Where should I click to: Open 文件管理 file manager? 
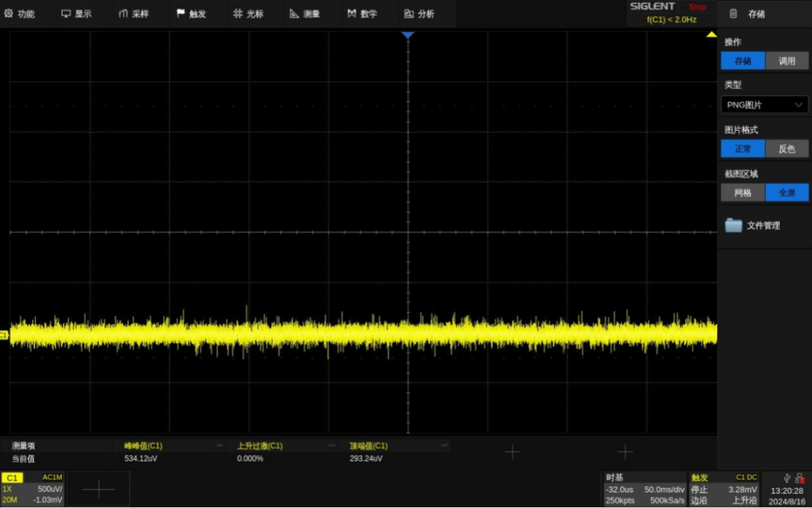[763, 225]
